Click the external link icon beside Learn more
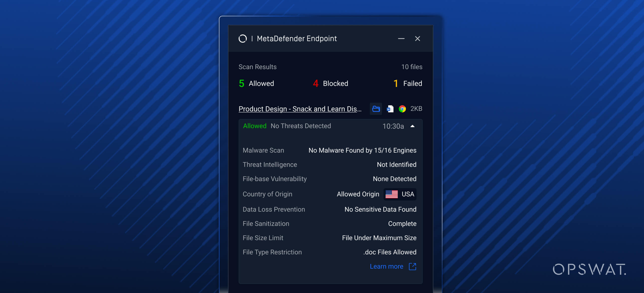This screenshot has width=644, height=293. coord(412,266)
